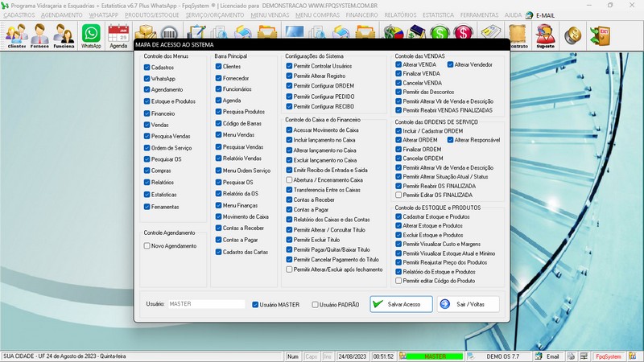Open the FERRAMENTAS menu
The height and width of the screenshot is (362, 644).
tap(479, 14)
